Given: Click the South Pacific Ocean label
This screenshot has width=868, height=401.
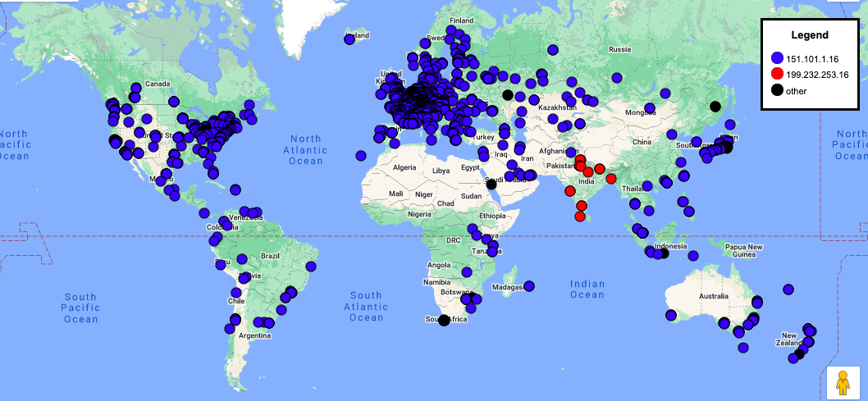Looking at the screenshot, I should (x=80, y=308).
